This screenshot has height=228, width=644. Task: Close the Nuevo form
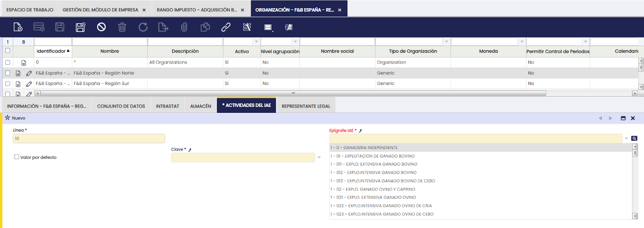click(633, 118)
